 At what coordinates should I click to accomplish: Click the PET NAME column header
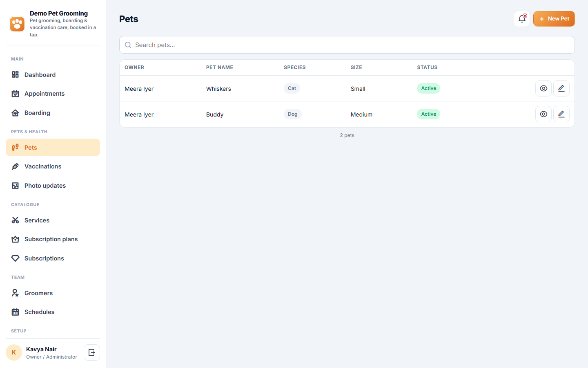pyautogui.click(x=220, y=67)
